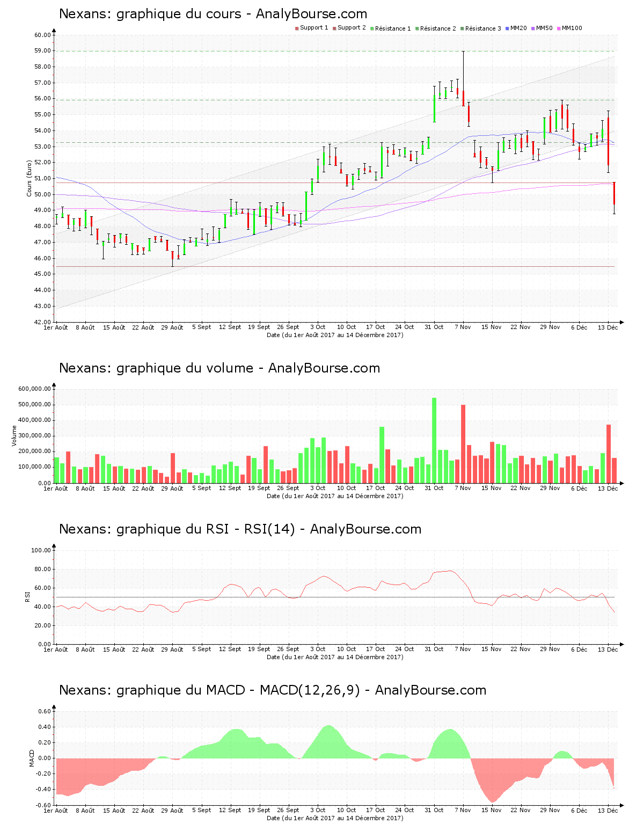Click the MM100 legend entry
This screenshot has width=644, height=832.
pyautogui.click(x=569, y=28)
